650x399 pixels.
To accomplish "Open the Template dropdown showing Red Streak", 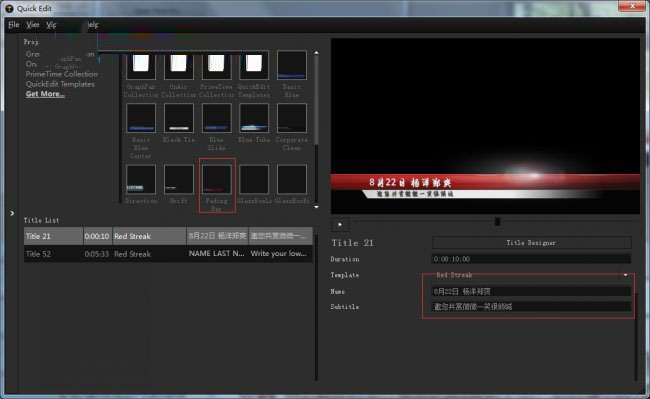I will (531, 275).
